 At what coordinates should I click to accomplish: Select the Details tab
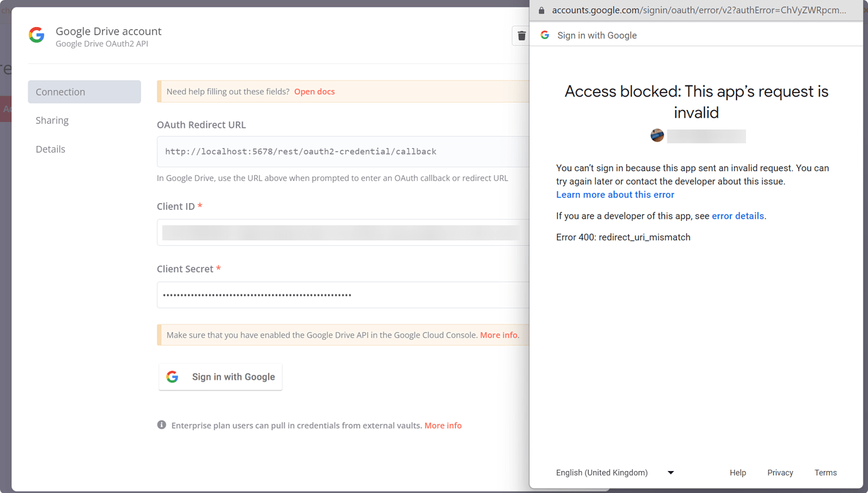coord(50,149)
